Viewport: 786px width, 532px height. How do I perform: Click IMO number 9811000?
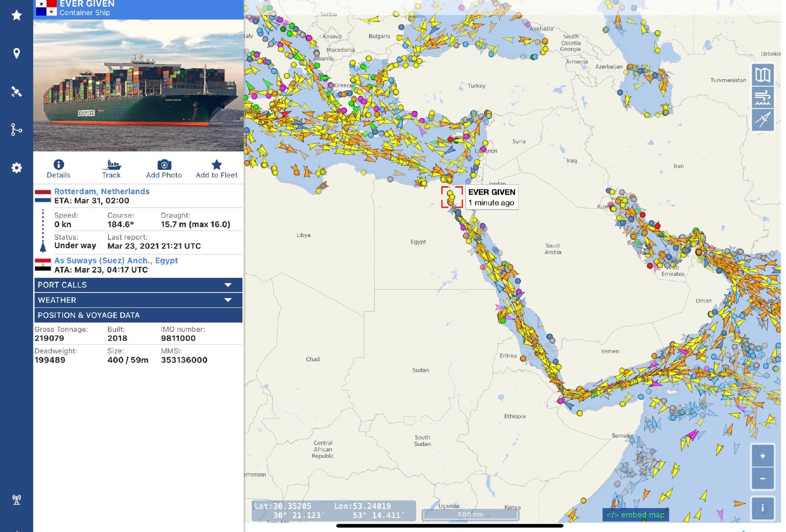click(x=178, y=338)
